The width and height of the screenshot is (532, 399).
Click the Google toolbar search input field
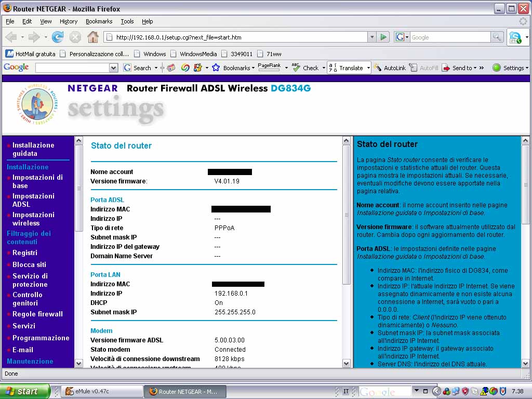pyautogui.click(x=73, y=68)
